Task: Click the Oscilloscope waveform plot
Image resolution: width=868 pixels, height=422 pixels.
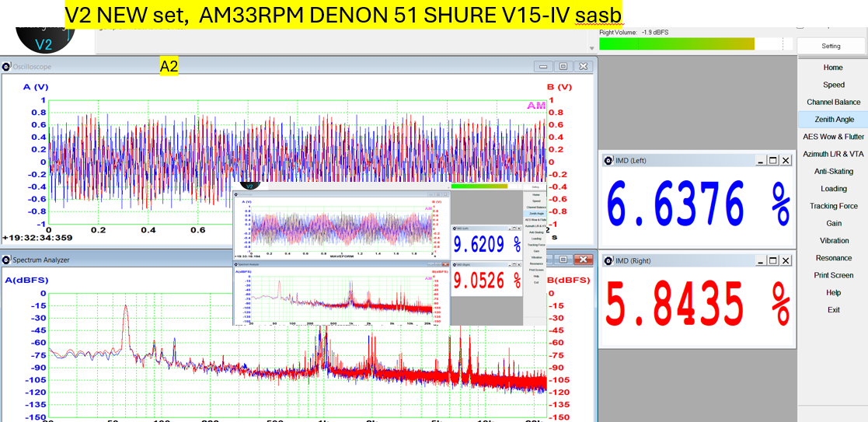Action: [298, 162]
